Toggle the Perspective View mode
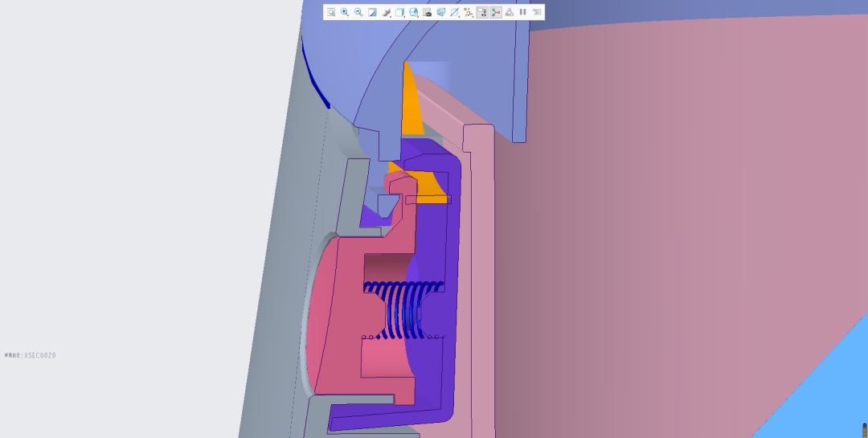Screen dimensions: 868x438 [441, 12]
